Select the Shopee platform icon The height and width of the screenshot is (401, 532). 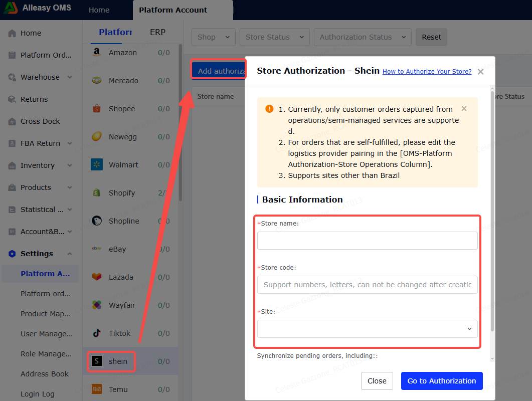[x=97, y=109]
